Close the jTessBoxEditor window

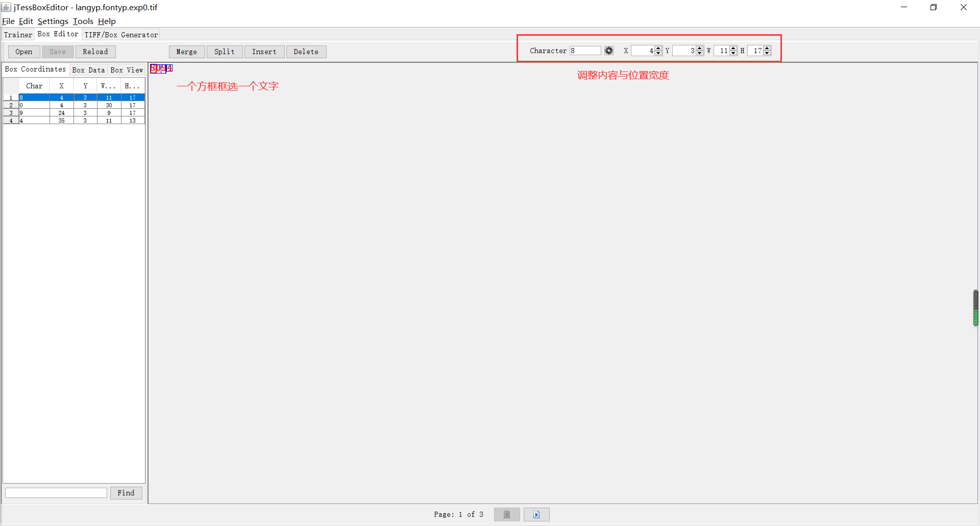tap(964, 7)
